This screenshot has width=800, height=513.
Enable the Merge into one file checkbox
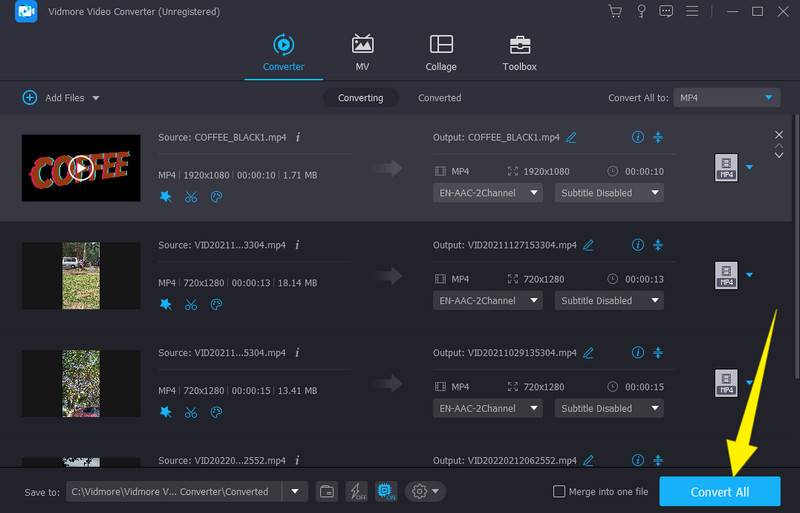coord(559,491)
